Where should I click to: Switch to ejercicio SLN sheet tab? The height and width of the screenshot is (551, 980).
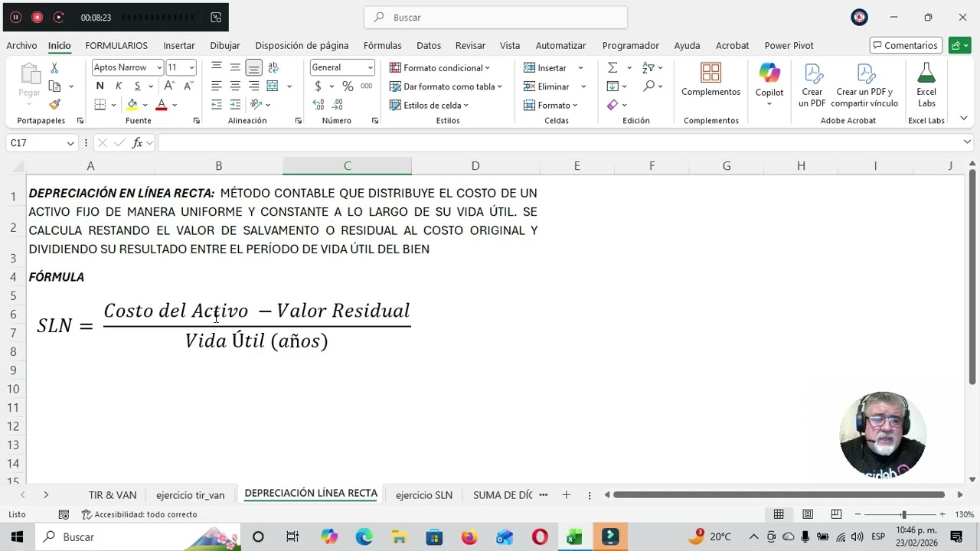point(424,495)
